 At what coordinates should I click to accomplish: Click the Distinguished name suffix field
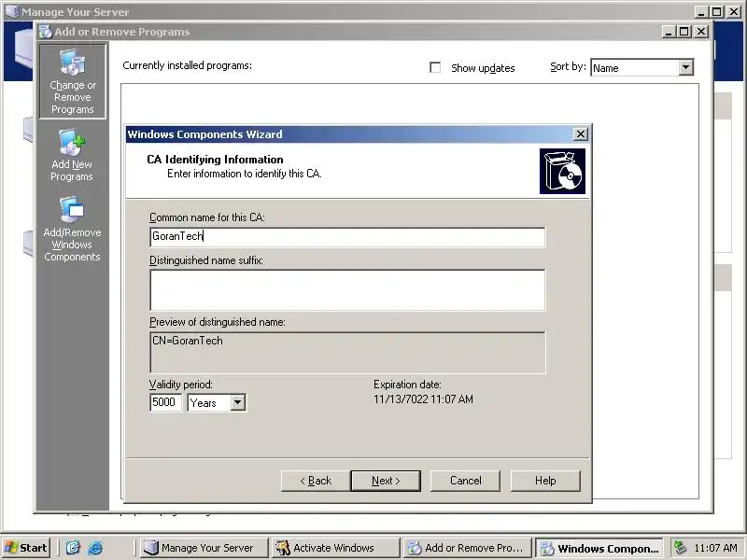click(347, 290)
